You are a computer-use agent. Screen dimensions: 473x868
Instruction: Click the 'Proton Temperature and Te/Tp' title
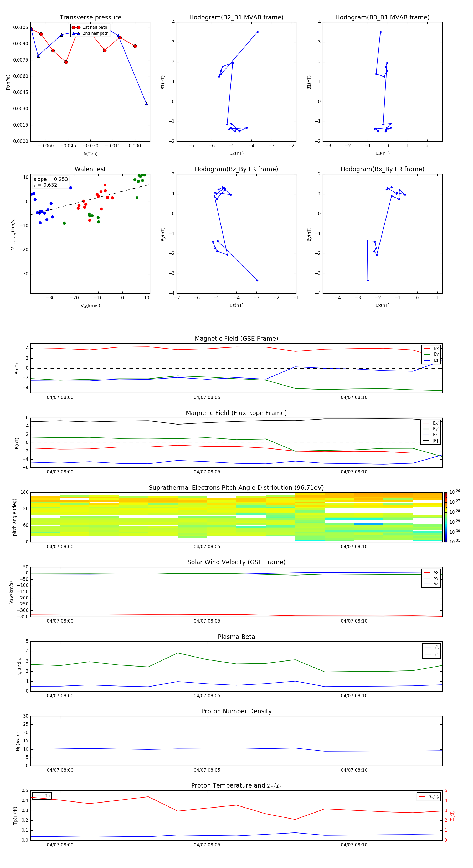click(x=236, y=785)
